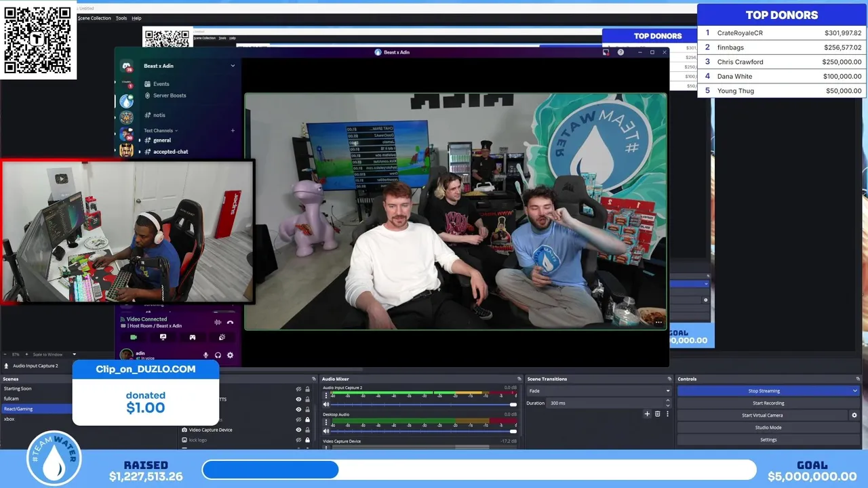Click the zoom out minus beside 87%
Viewport: 868px width, 488px height.
(x=6, y=354)
